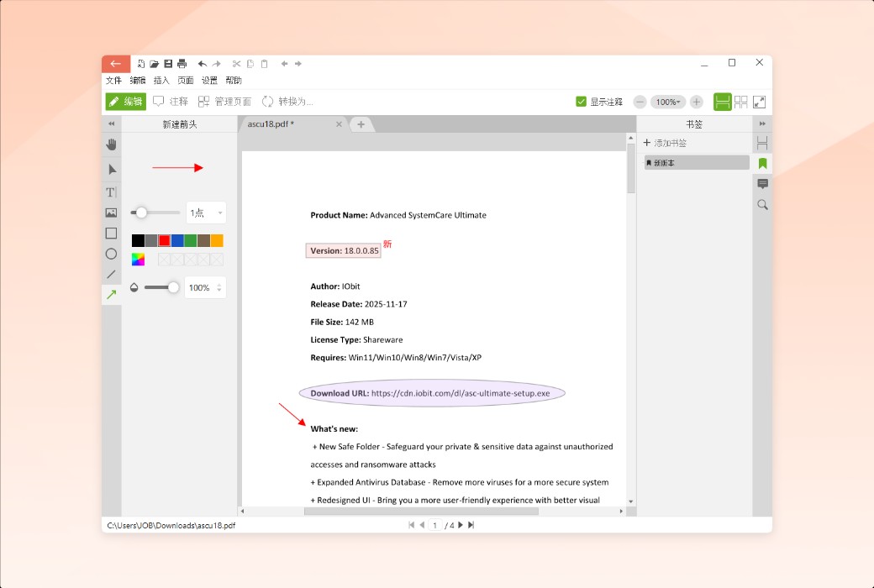Select the Hand pan tool
This screenshot has width=874, height=588.
click(111, 144)
